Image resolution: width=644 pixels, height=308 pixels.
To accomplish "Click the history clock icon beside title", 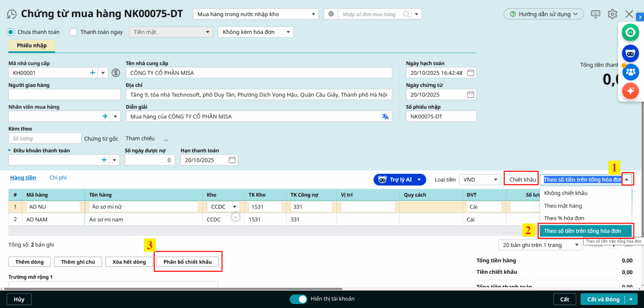I will [12, 14].
